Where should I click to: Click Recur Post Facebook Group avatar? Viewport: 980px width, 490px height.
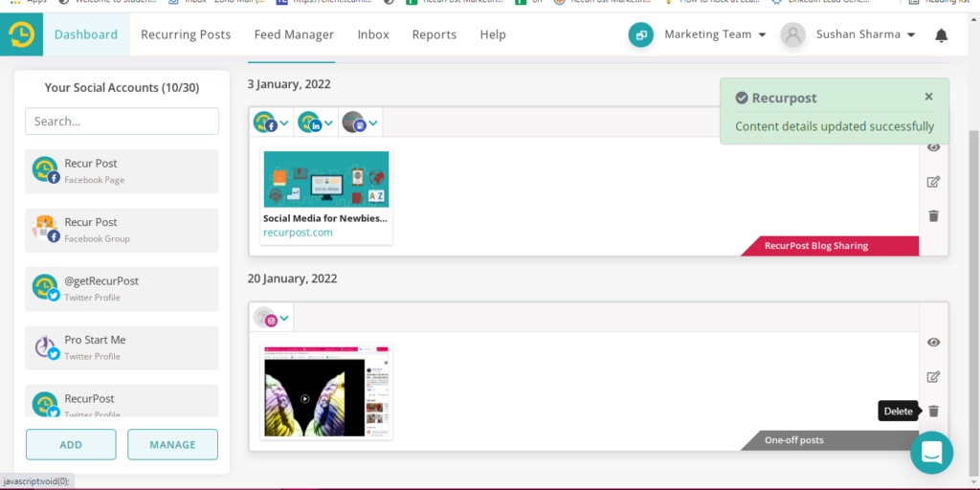[x=46, y=229]
